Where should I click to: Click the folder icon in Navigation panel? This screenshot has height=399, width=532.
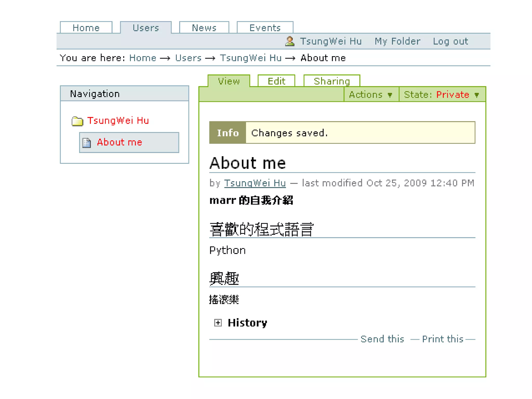(x=77, y=121)
